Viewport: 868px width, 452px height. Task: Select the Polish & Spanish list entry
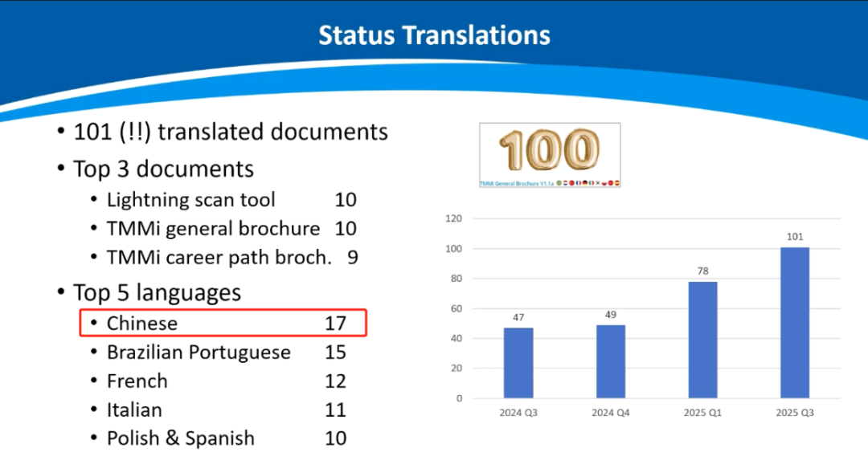click(181, 439)
